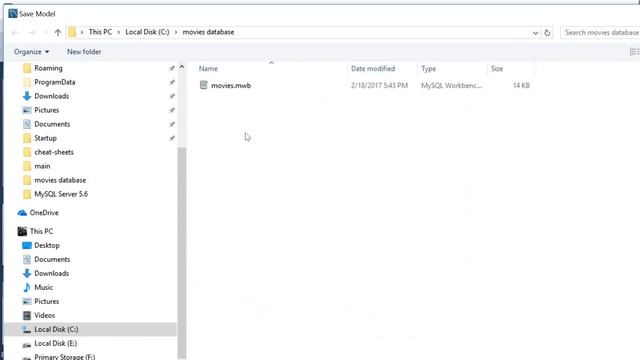Screen dimensions: 640x360
Task: Go up one folder level
Action: (x=58, y=32)
